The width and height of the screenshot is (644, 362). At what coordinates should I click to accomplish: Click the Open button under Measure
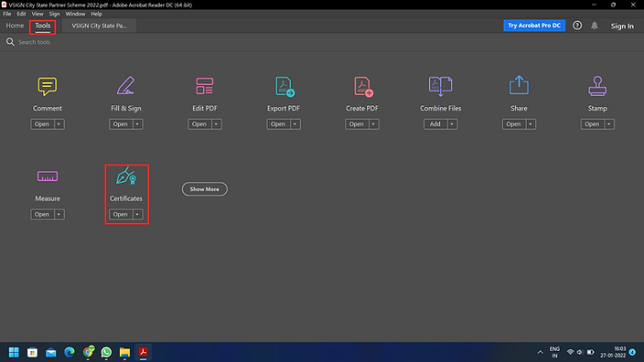point(42,214)
